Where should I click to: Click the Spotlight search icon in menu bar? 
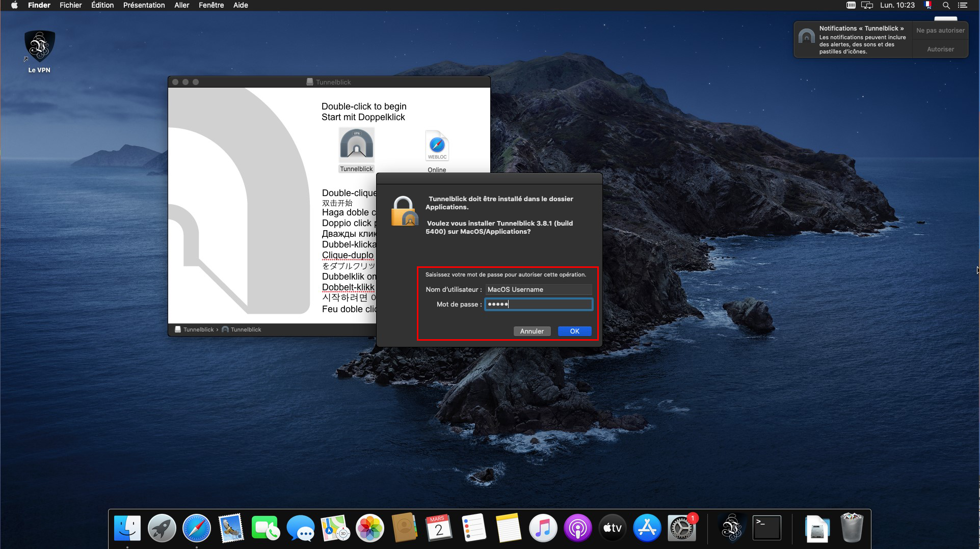946,5
